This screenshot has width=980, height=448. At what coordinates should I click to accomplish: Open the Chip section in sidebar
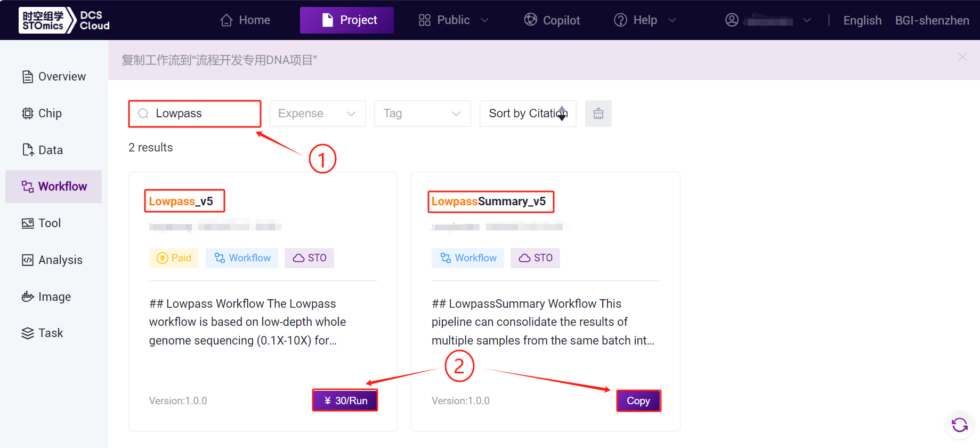(x=50, y=113)
